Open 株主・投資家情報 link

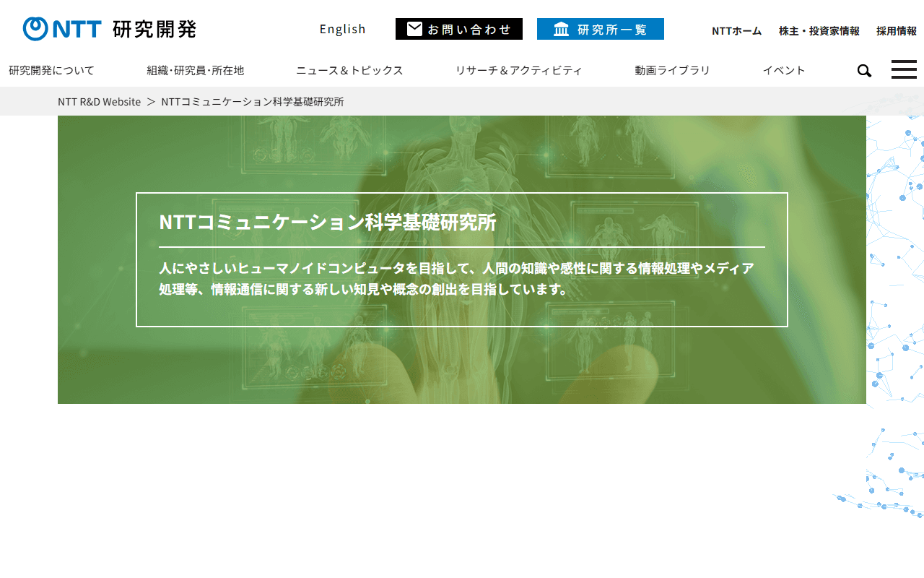point(819,31)
